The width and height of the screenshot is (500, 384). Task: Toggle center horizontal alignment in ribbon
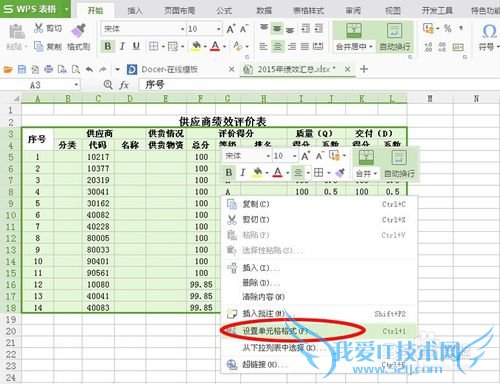tap(277, 46)
